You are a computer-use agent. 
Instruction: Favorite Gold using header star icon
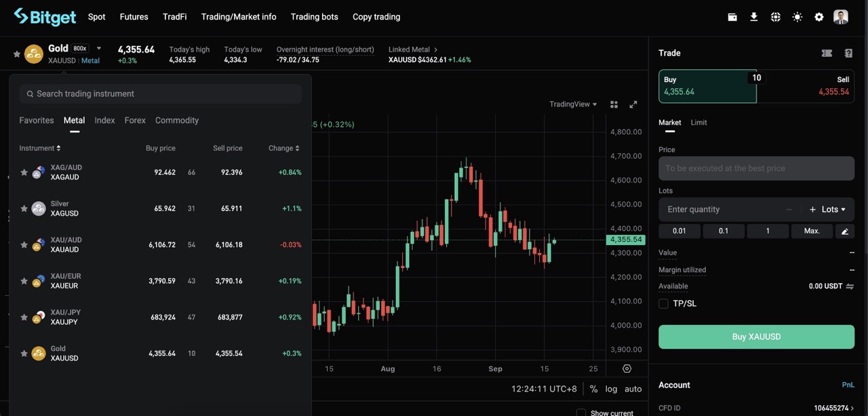tap(16, 54)
